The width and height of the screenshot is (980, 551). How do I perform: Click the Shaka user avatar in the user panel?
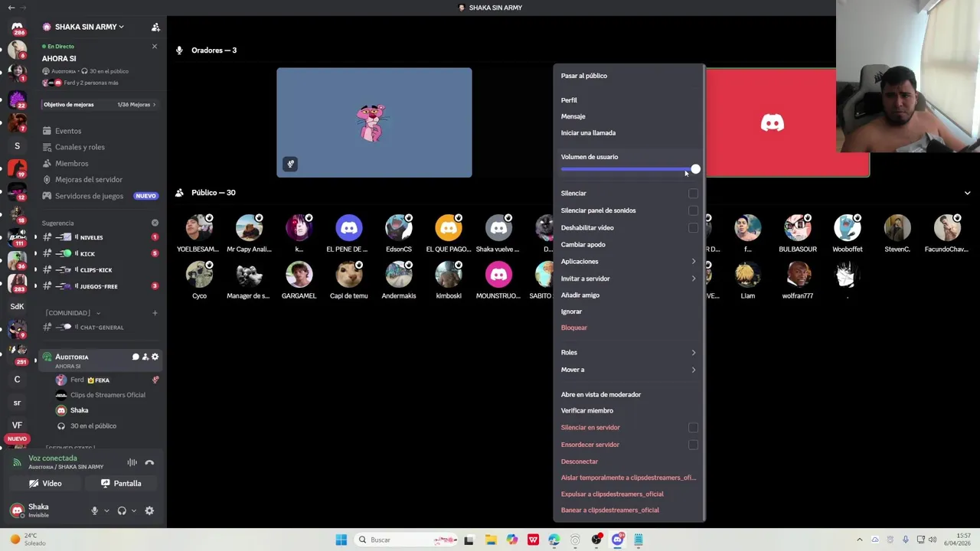17,510
